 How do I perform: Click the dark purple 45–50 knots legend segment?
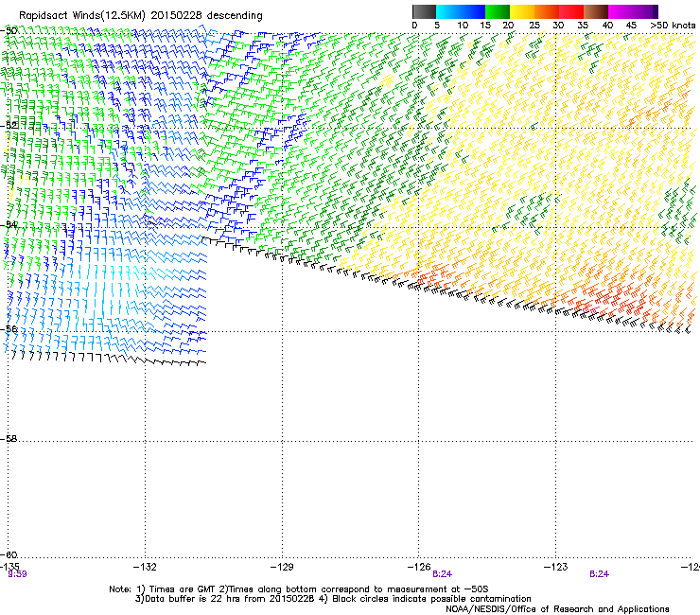coord(645,11)
